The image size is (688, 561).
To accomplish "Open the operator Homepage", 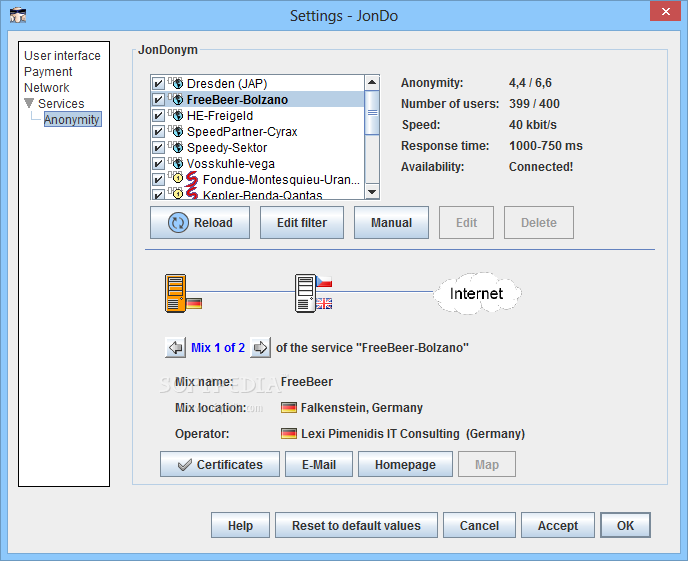I will [405, 464].
